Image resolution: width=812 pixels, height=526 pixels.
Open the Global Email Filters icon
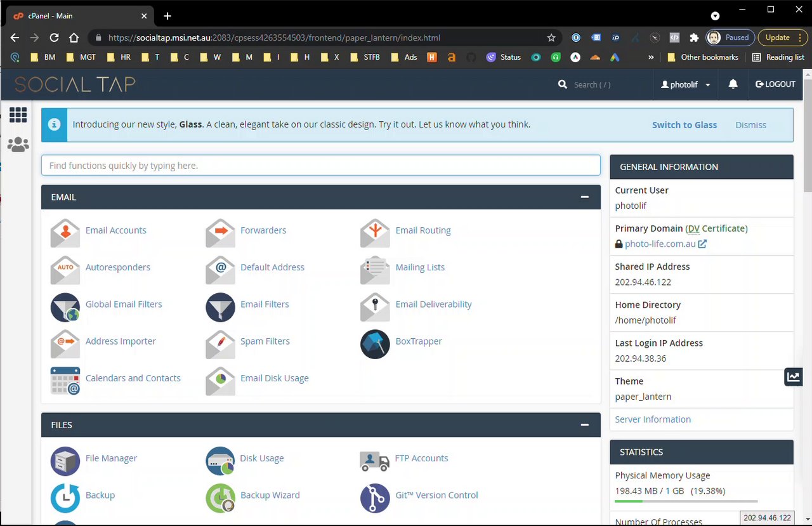pos(65,307)
